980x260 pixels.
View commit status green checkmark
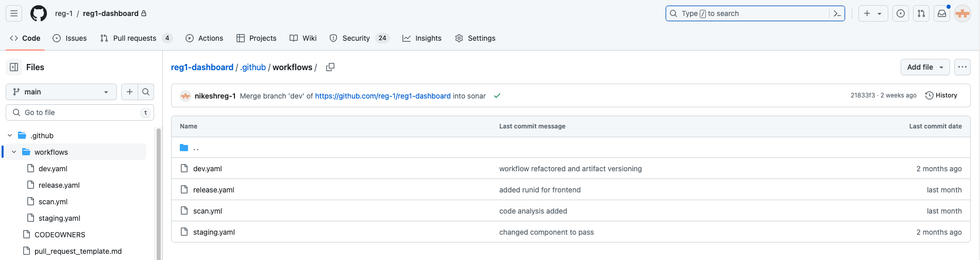click(497, 96)
